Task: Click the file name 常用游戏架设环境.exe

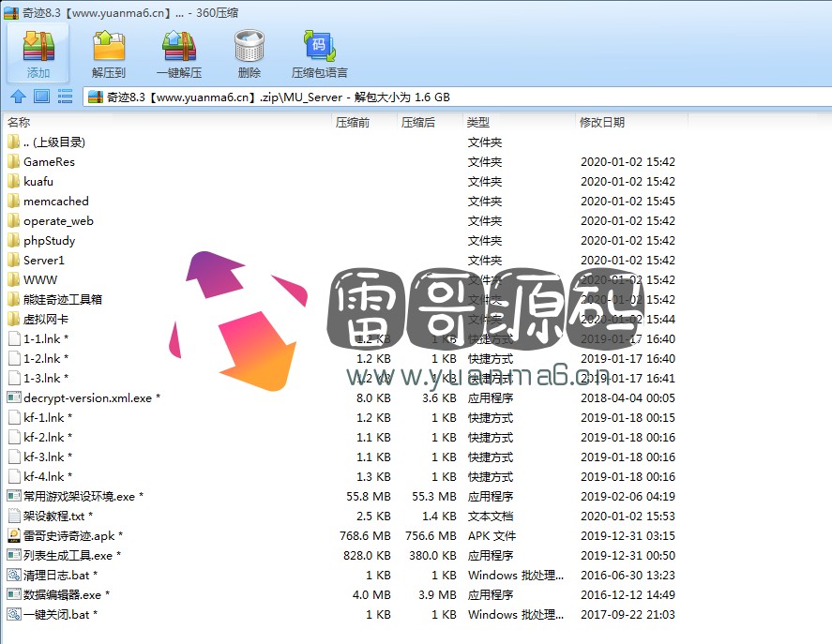Action: click(79, 497)
